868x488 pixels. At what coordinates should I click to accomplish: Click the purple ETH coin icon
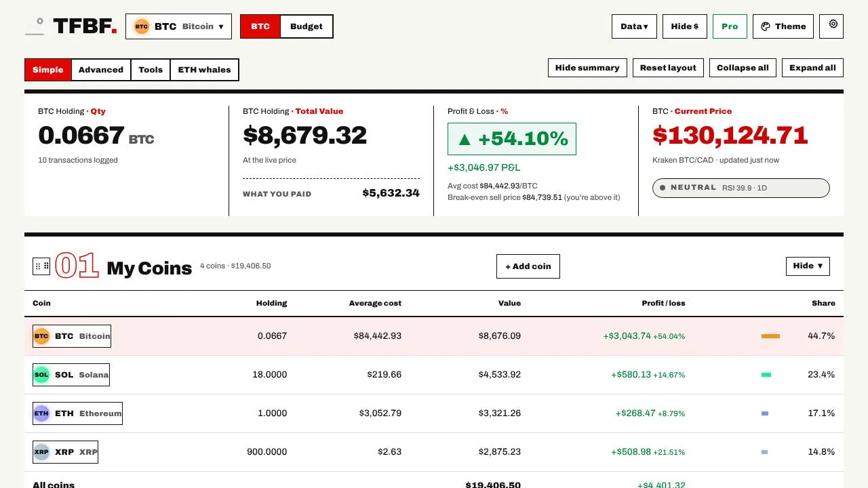click(x=41, y=413)
